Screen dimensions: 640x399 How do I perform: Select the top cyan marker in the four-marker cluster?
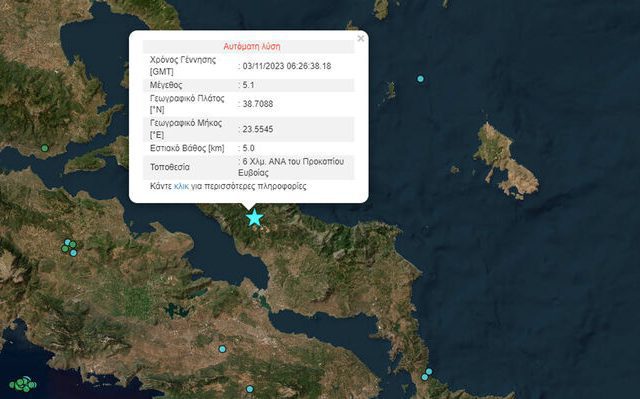pos(67,242)
